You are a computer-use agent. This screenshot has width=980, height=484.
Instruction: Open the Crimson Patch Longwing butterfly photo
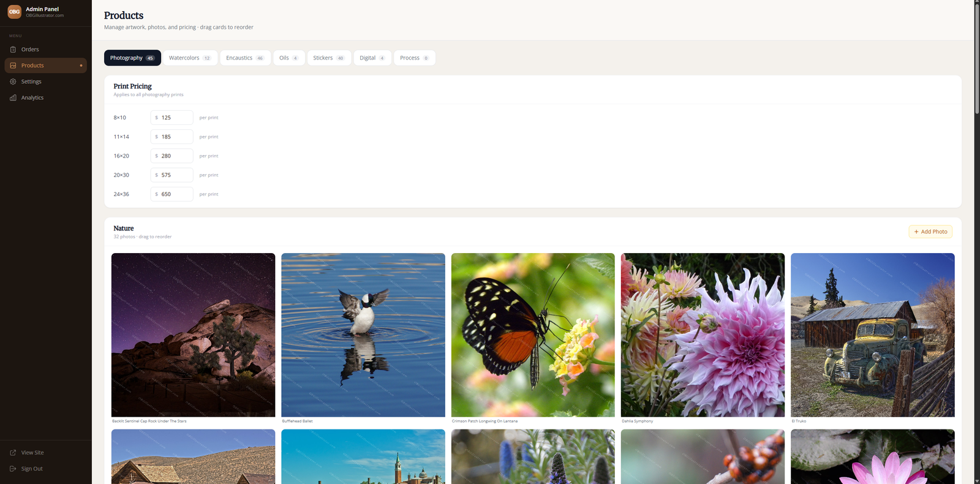533,335
